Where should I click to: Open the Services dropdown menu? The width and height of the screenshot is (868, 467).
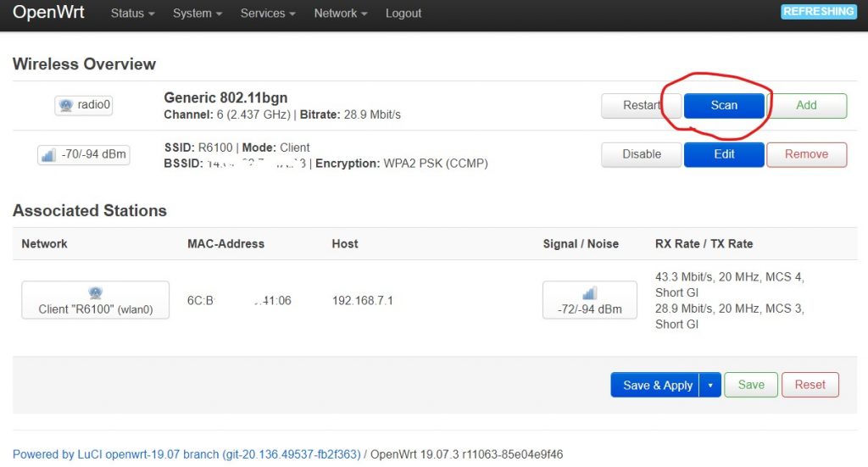coord(267,14)
